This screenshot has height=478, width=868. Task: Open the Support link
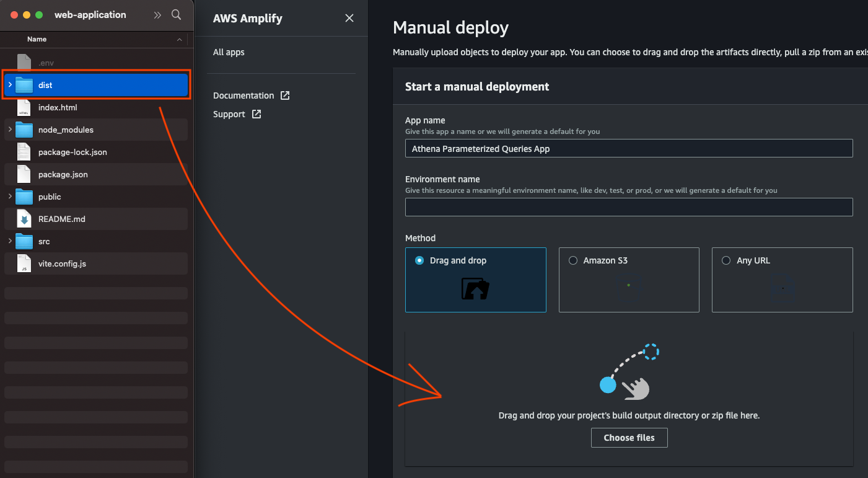pos(230,113)
